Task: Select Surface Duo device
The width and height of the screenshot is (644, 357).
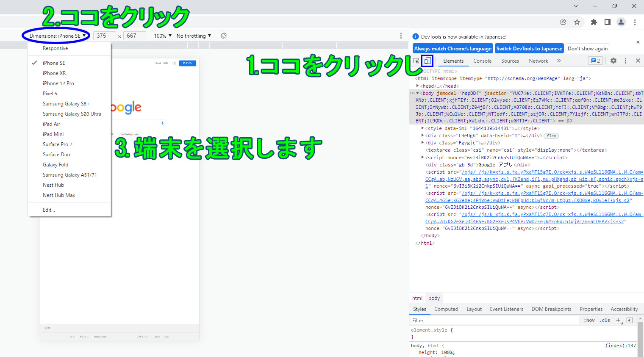Action: pos(69,155)
